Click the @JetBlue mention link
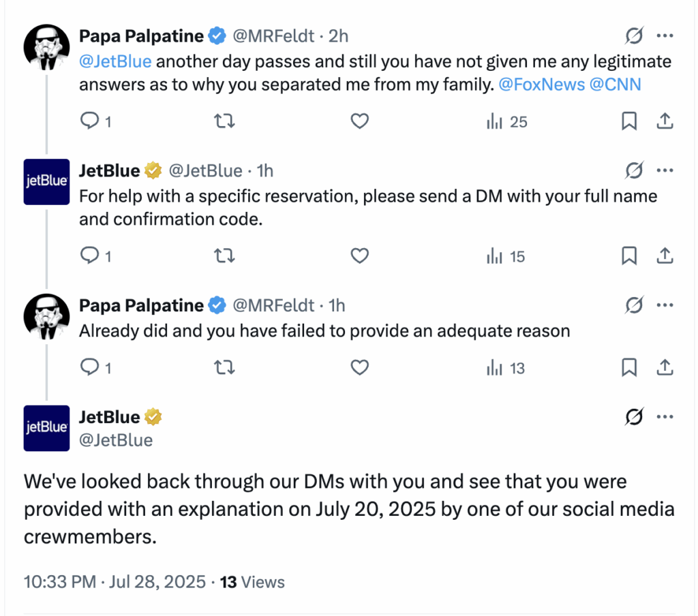 tap(115, 62)
